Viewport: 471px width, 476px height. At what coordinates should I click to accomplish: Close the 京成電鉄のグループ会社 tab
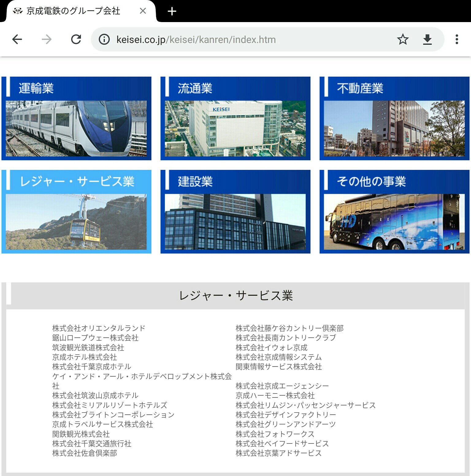(x=143, y=11)
